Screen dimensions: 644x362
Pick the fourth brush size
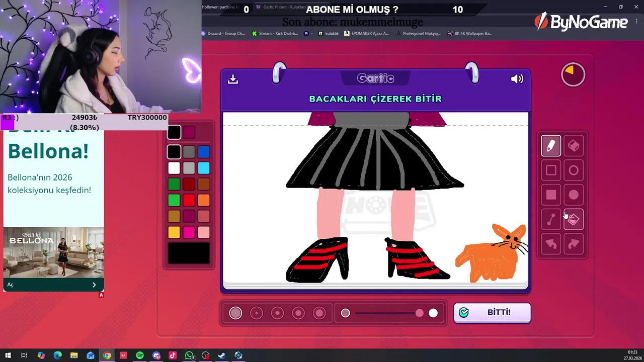[x=298, y=313]
